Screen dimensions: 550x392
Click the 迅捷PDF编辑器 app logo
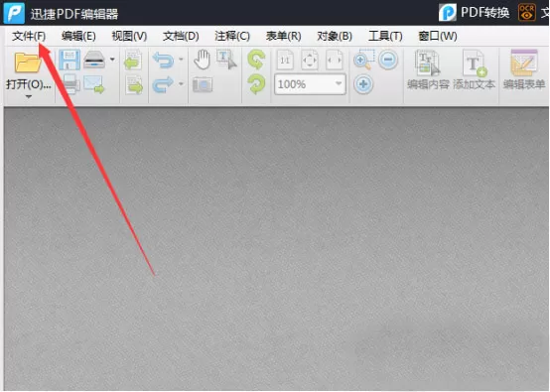14,13
